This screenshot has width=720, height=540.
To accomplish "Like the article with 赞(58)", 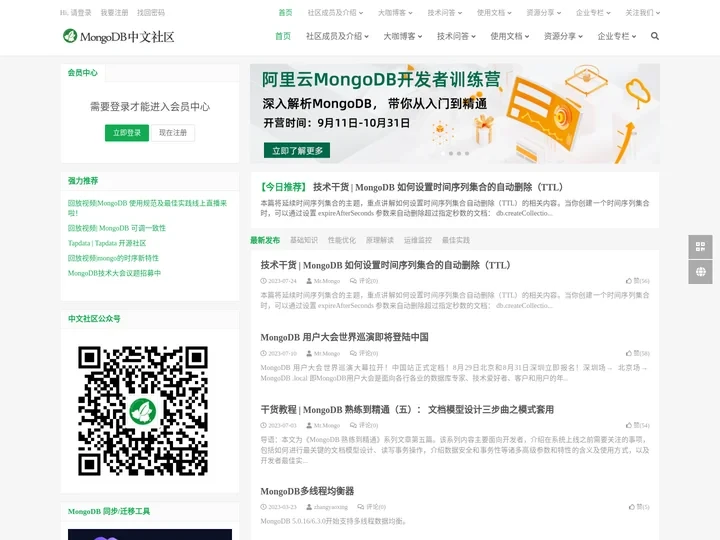I will pyautogui.click(x=637, y=353).
